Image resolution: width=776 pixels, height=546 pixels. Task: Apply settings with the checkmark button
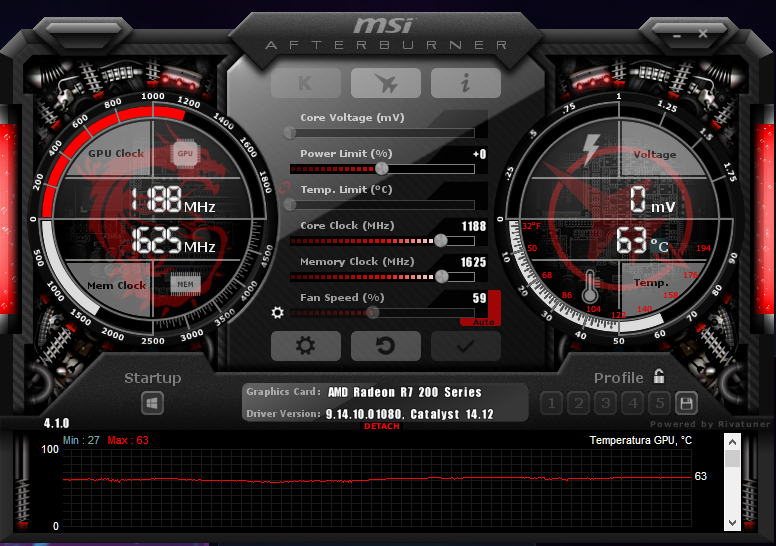point(466,346)
